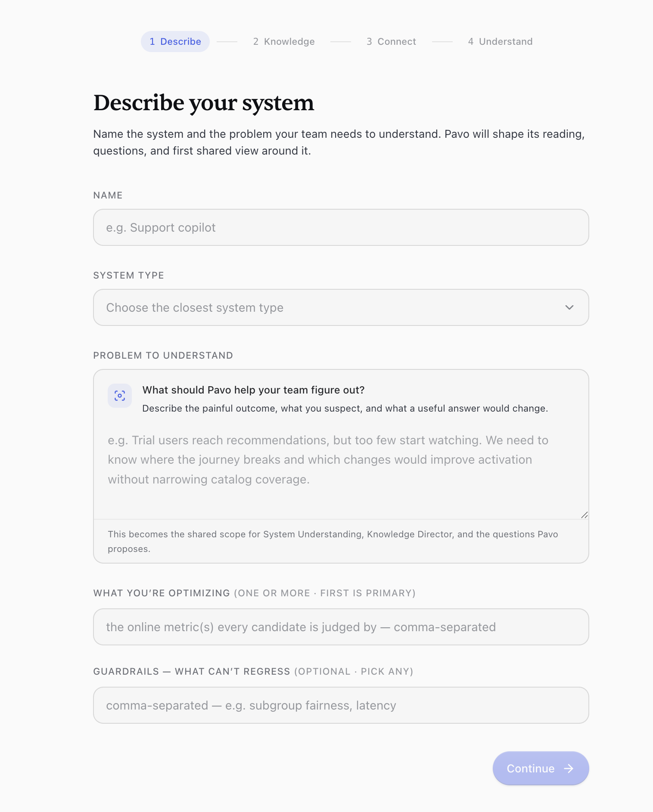Click the Describe your system heading
The width and height of the screenshot is (653, 812).
(x=204, y=103)
